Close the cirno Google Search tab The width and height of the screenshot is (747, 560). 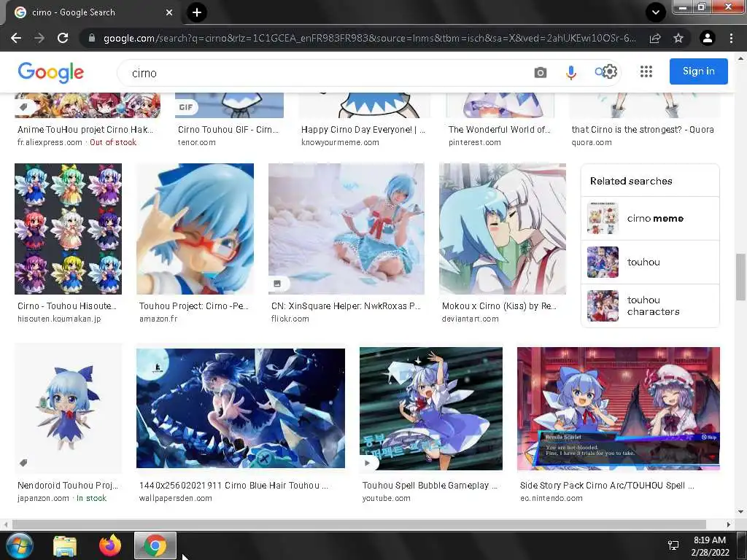(169, 12)
